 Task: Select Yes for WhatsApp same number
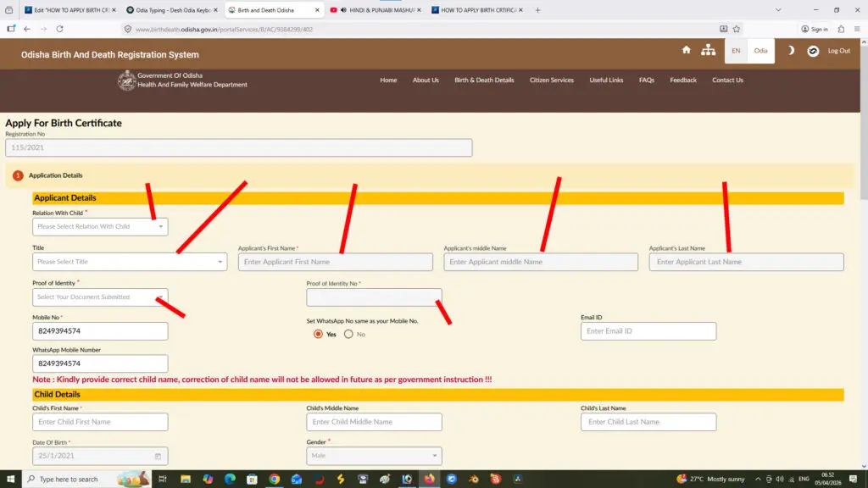pos(319,334)
